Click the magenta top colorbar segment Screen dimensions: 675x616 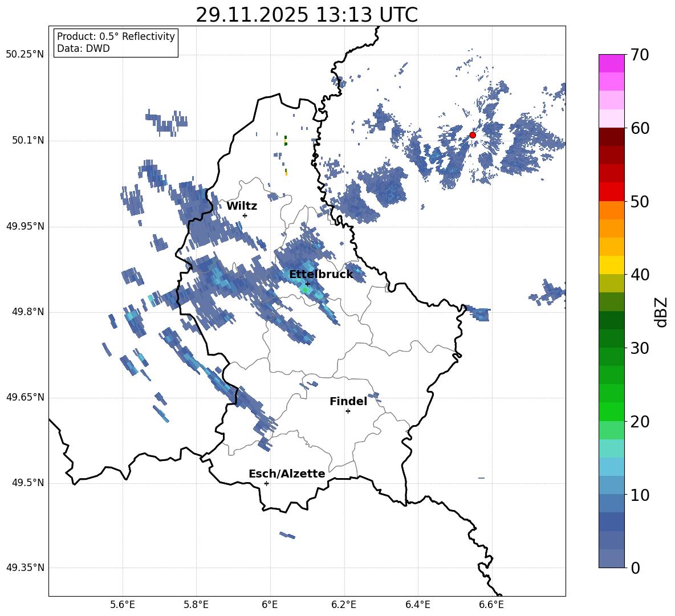pyautogui.click(x=611, y=63)
